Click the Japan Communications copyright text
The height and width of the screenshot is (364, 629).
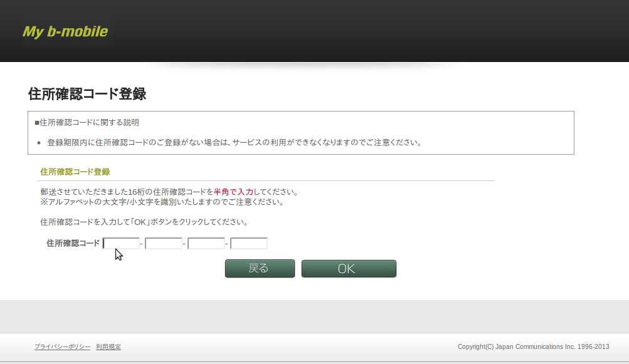533,347
